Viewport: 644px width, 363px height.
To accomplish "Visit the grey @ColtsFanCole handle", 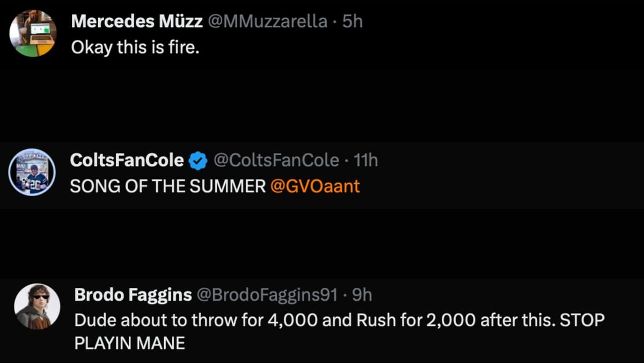I will tap(276, 160).
